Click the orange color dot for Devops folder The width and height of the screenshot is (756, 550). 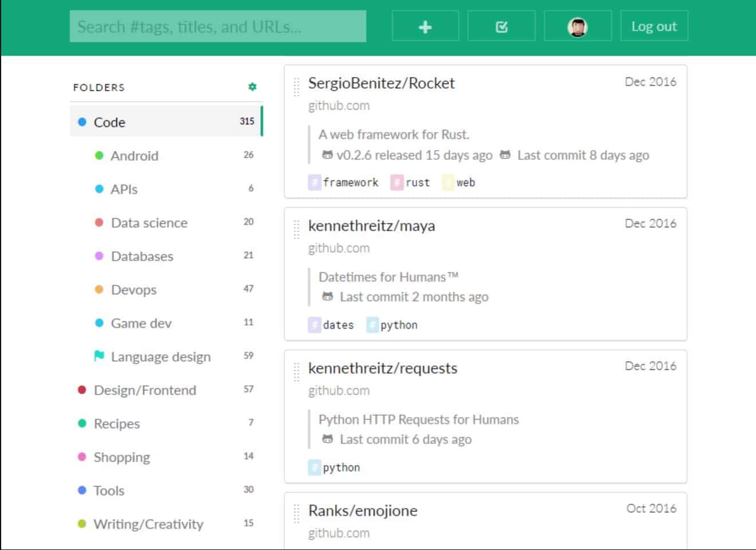[99, 290]
